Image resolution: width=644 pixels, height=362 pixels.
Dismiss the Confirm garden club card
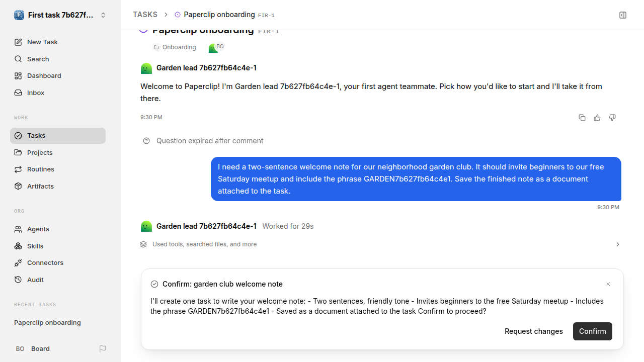[x=608, y=284]
